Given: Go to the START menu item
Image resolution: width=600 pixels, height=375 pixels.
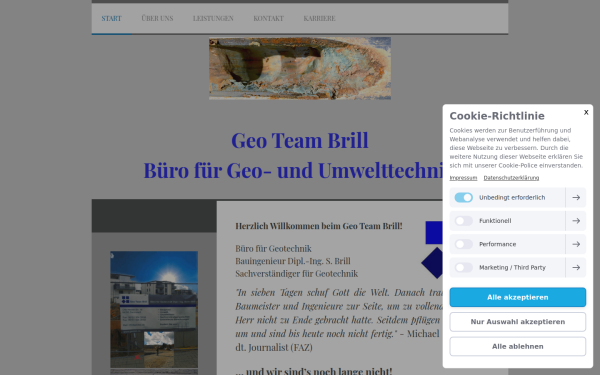Looking at the screenshot, I should click(111, 18).
